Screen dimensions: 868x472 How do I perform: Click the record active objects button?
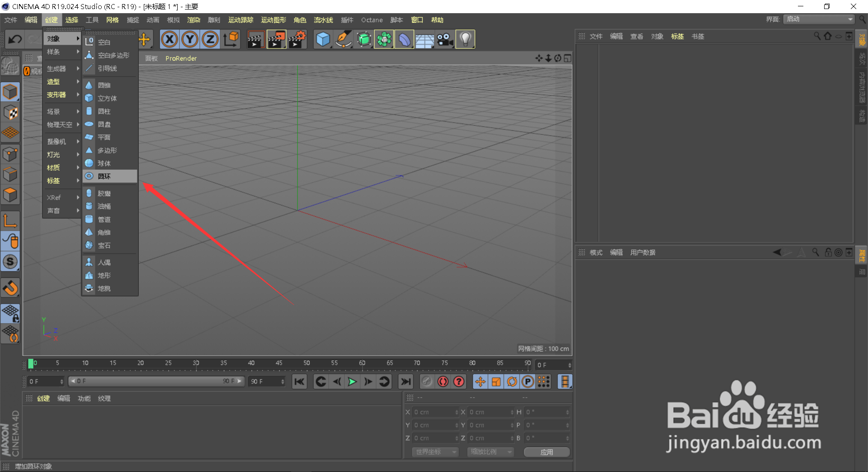pos(443,381)
